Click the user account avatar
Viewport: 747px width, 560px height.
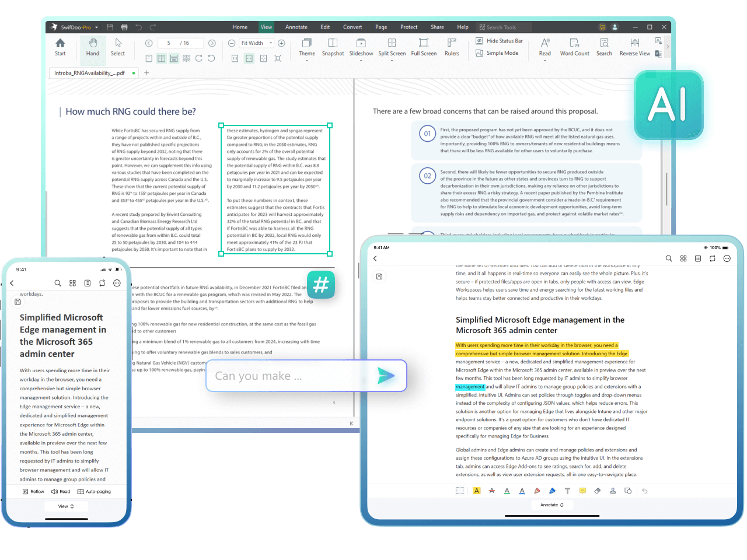(615, 27)
